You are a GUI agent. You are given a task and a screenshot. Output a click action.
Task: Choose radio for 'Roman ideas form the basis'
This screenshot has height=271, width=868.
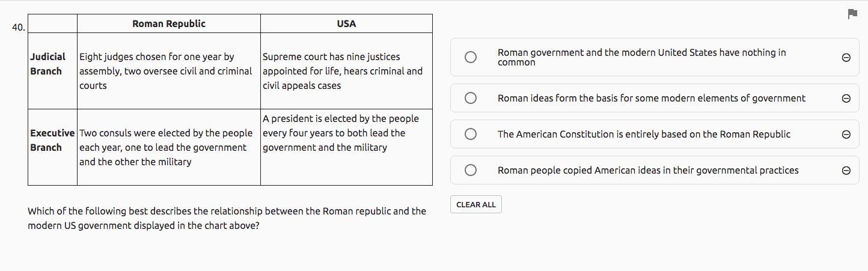(x=471, y=98)
